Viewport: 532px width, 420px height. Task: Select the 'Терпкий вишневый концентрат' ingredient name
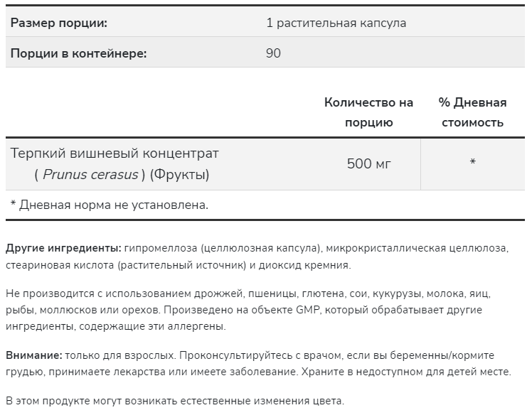[115, 154]
